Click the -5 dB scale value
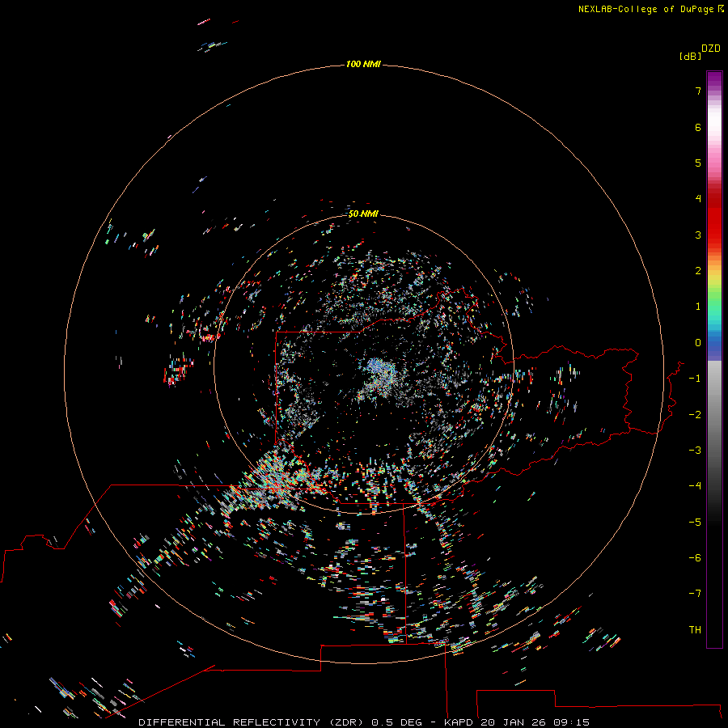This screenshot has width=728, height=728. click(x=695, y=523)
